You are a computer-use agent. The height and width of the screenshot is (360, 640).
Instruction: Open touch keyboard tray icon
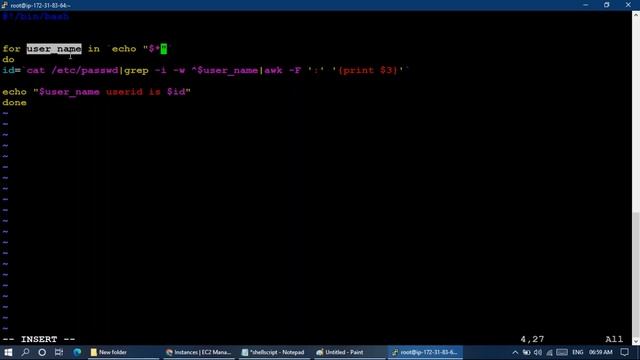(562, 352)
